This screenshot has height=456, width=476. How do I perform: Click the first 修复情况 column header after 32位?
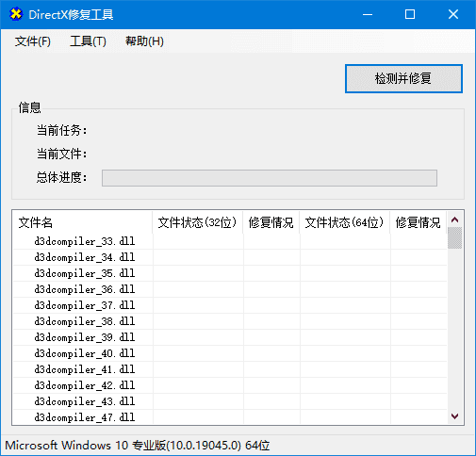pyautogui.click(x=271, y=222)
